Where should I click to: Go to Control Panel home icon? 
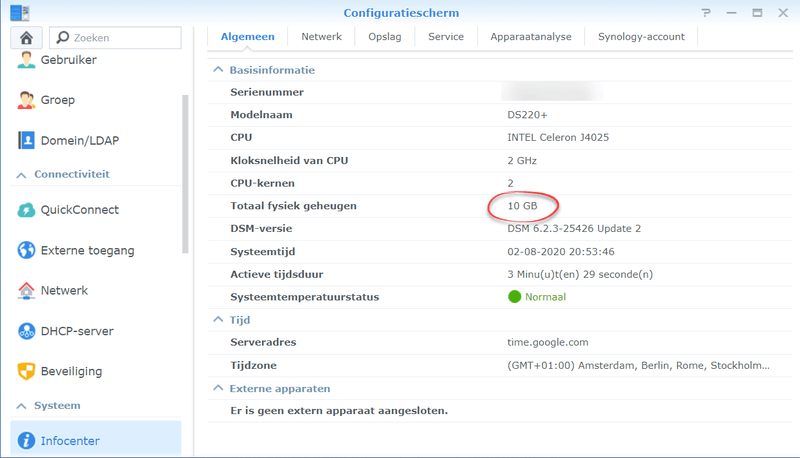click(x=27, y=38)
